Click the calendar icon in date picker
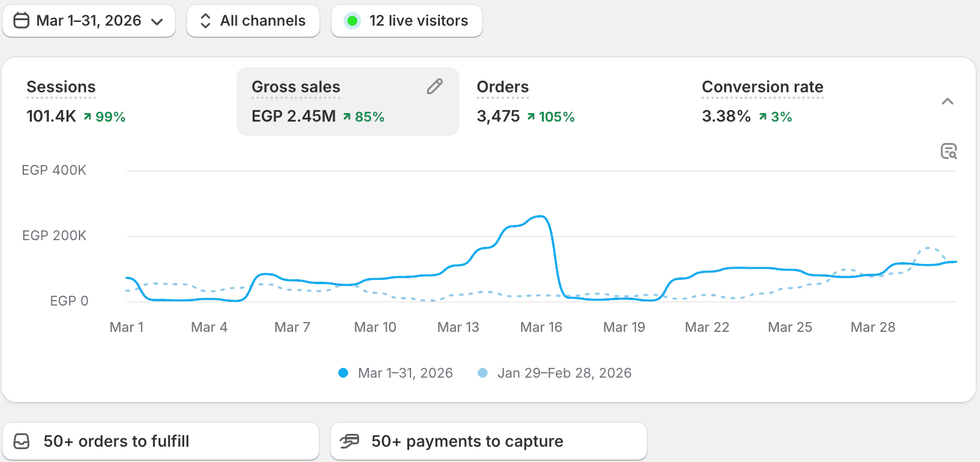 (21, 21)
